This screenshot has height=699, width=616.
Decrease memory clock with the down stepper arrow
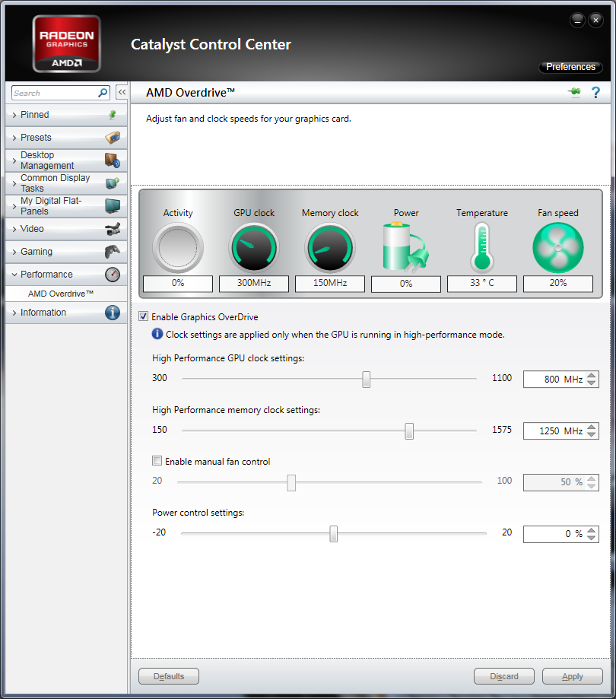pos(592,434)
